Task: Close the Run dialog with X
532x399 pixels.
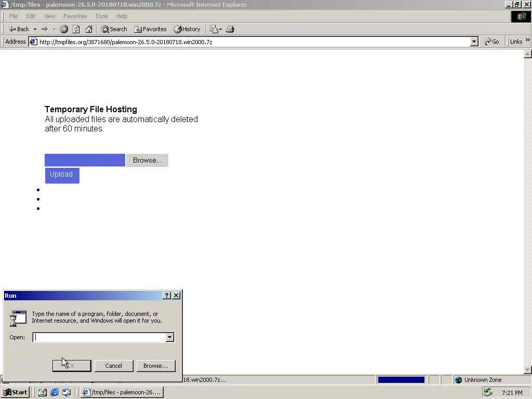Action: tap(176, 296)
